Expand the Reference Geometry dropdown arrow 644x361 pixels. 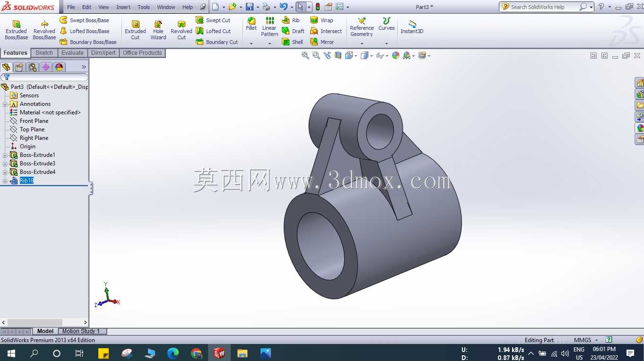[x=362, y=43]
